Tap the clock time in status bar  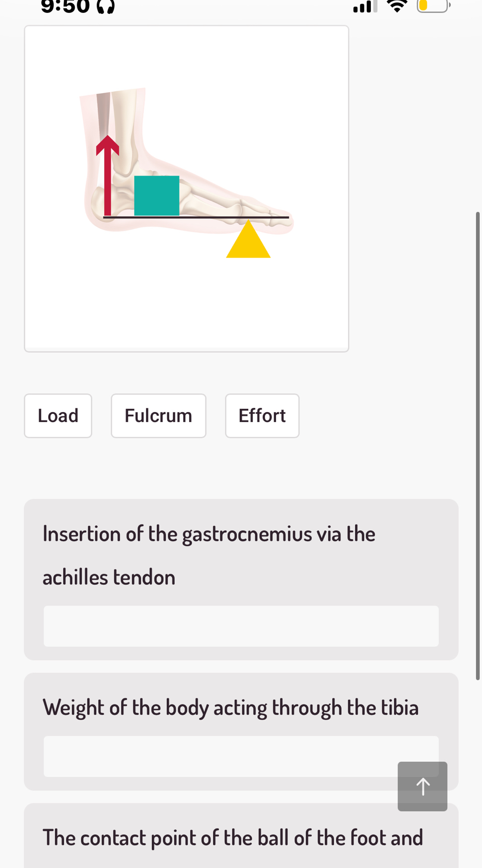[x=65, y=6]
